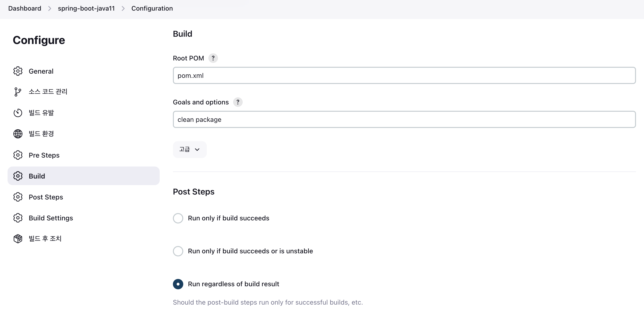Click the build environment globe icon
The width and height of the screenshot is (644, 318).
pyautogui.click(x=18, y=134)
